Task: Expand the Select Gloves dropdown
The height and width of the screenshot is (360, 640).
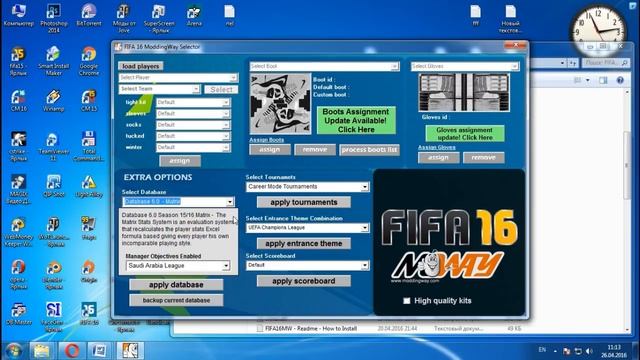Action: tap(514, 66)
